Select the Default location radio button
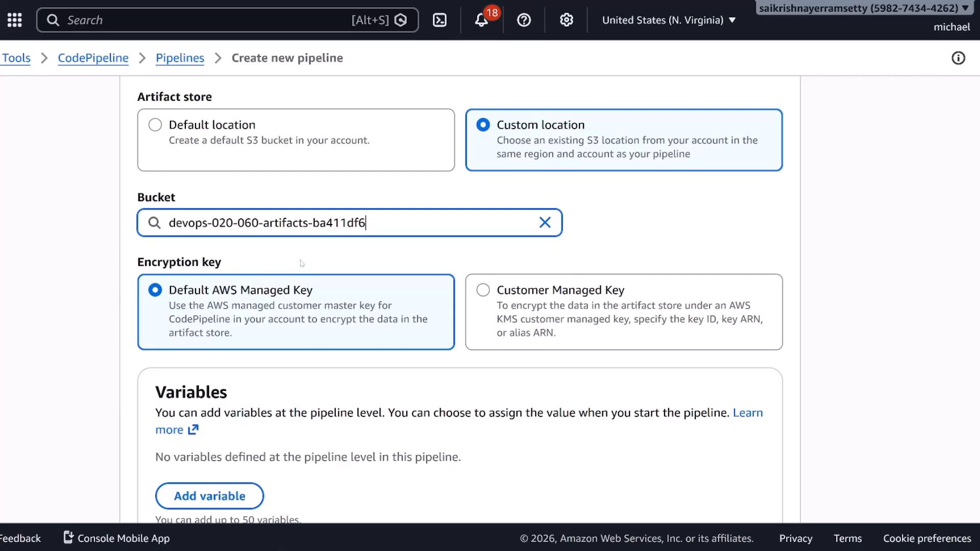 [155, 124]
